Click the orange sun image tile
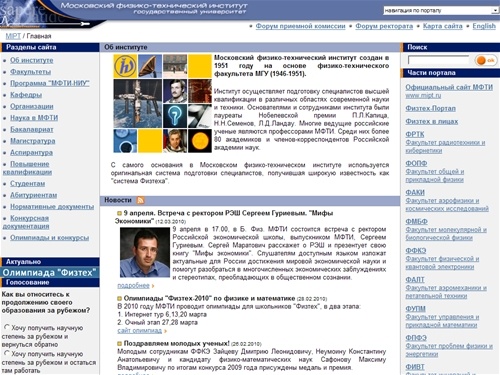The image size is (500, 375). point(200,141)
